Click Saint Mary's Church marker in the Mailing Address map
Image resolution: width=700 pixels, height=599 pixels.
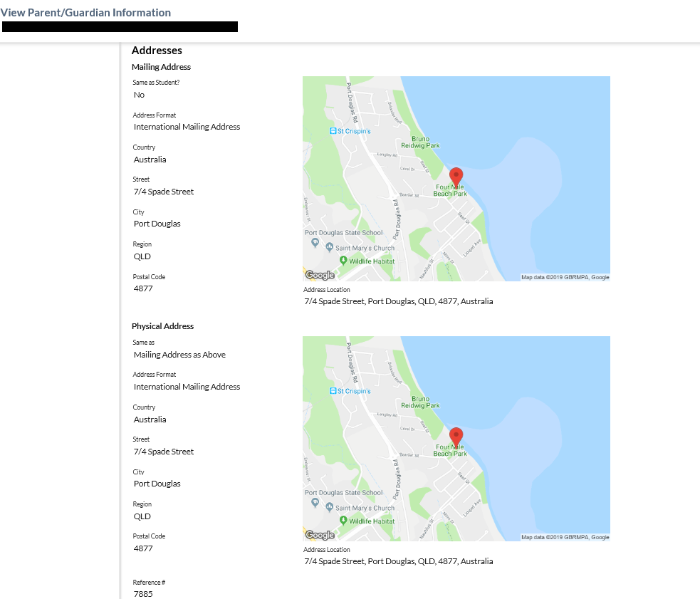[x=329, y=247]
